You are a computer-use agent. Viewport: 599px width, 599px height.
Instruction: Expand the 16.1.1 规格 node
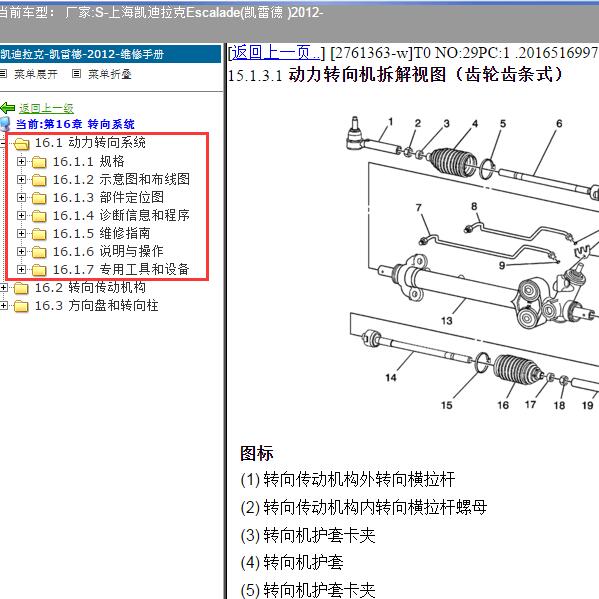[21, 162]
